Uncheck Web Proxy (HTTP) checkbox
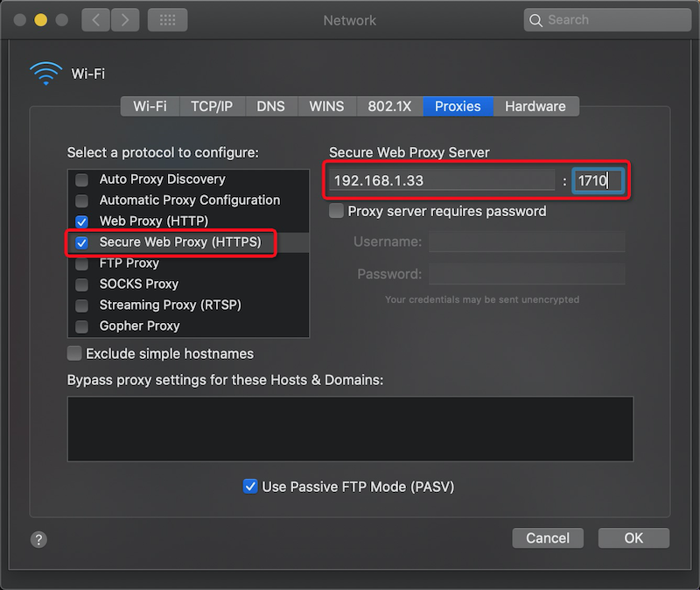 coord(82,221)
